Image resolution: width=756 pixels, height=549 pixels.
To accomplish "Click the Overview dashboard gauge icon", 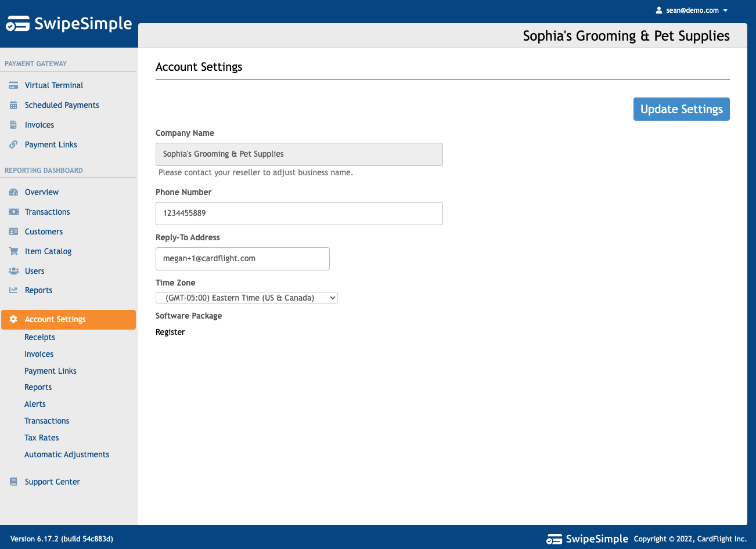I will (x=13, y=192).
